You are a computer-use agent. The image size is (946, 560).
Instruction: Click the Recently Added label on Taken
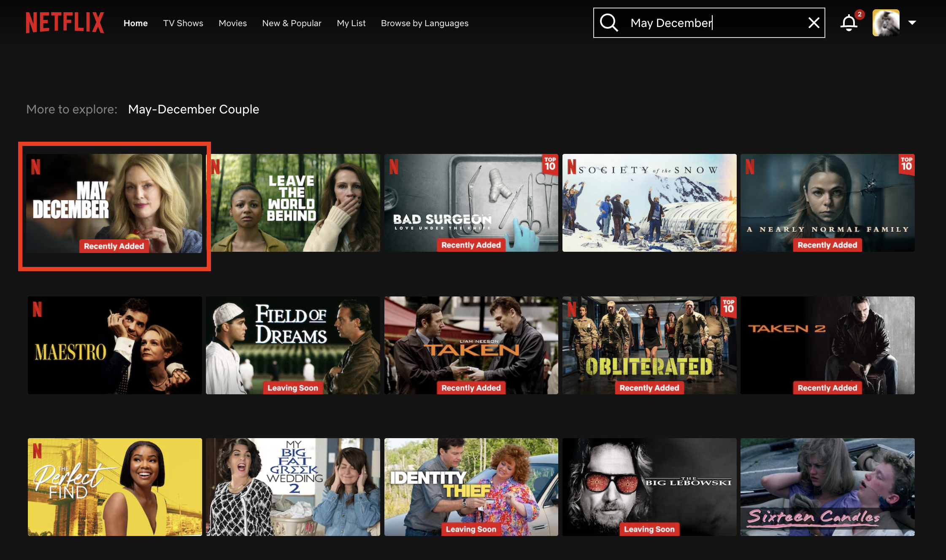point(471,388)
